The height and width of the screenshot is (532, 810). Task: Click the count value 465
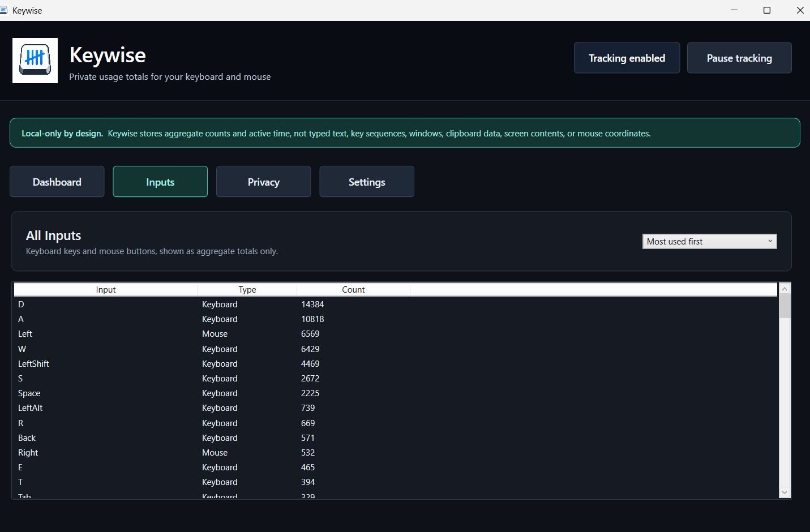coord(308,467)
